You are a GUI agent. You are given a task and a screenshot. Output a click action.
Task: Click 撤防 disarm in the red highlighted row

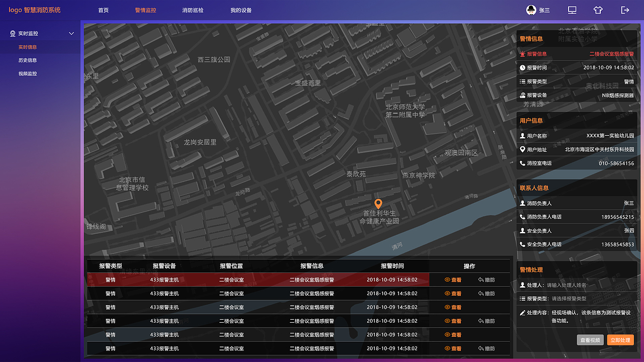pyautogui.click(x=487, y=280)
